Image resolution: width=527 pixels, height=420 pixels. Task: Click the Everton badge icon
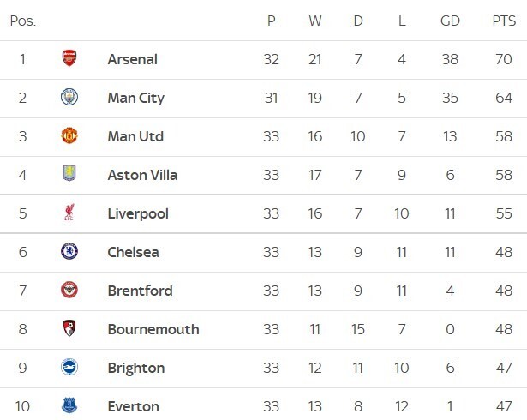pyautogui.click(x=69, y=406)
